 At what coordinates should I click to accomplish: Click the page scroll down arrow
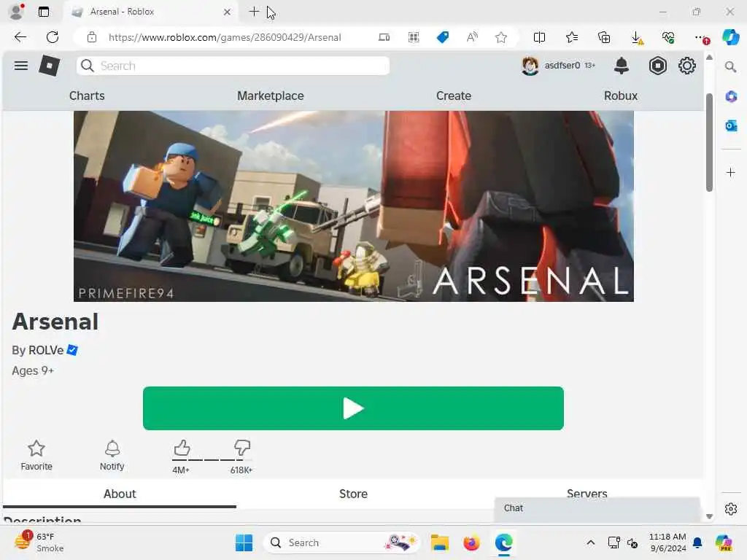709,516
